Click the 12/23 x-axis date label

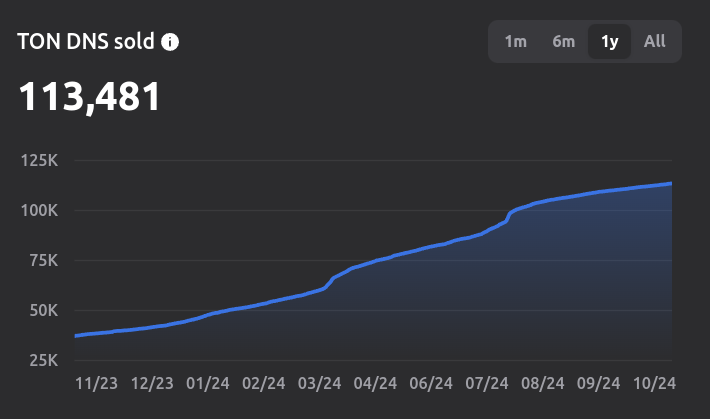coord(152,384)
